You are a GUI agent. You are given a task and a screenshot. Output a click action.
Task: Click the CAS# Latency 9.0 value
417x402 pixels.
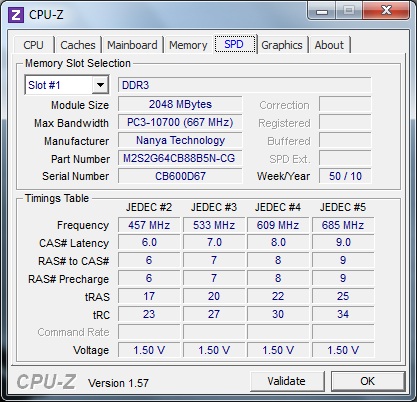pyautogui.click(x=343, y=242)
